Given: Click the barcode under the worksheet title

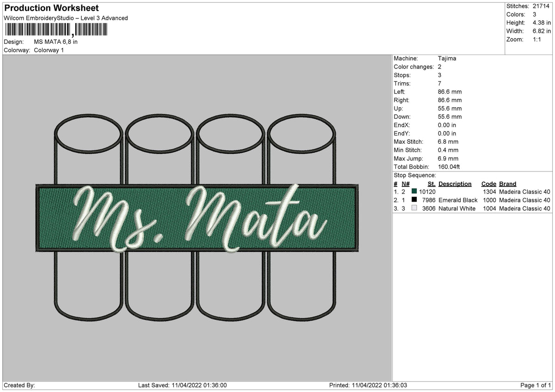Looking at the screenshot, I should pyautogui.click(x=55, y=30).
